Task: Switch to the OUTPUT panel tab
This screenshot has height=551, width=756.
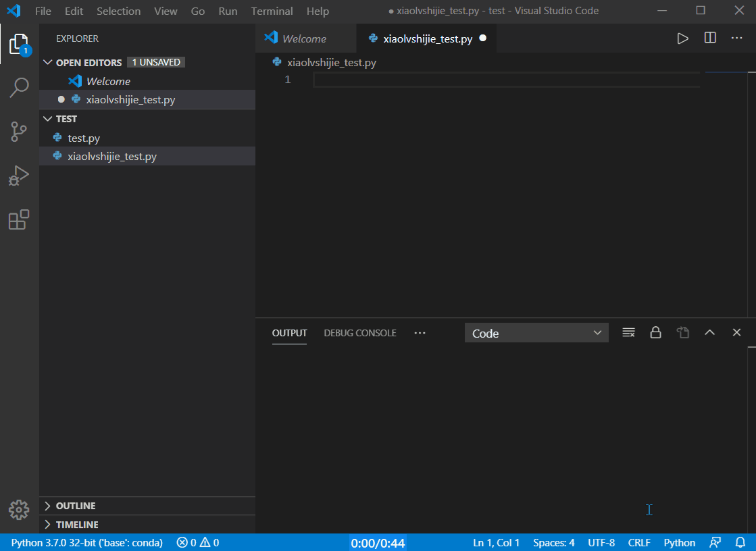Action: click(289, 333)
